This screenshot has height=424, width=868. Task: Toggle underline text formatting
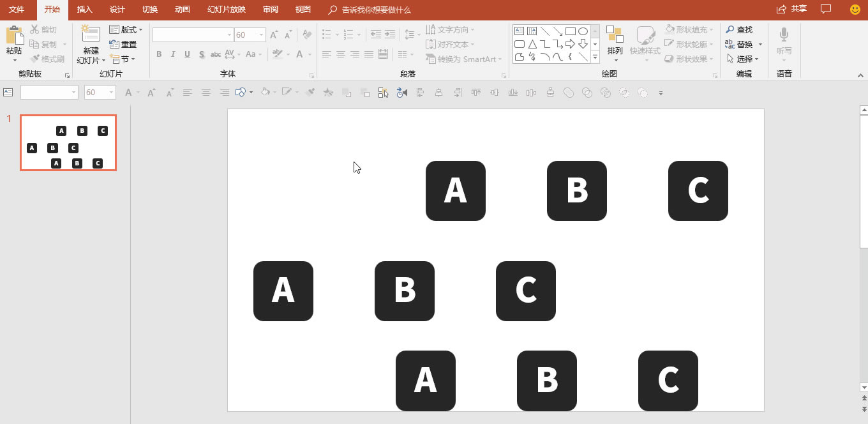(187, 55)
